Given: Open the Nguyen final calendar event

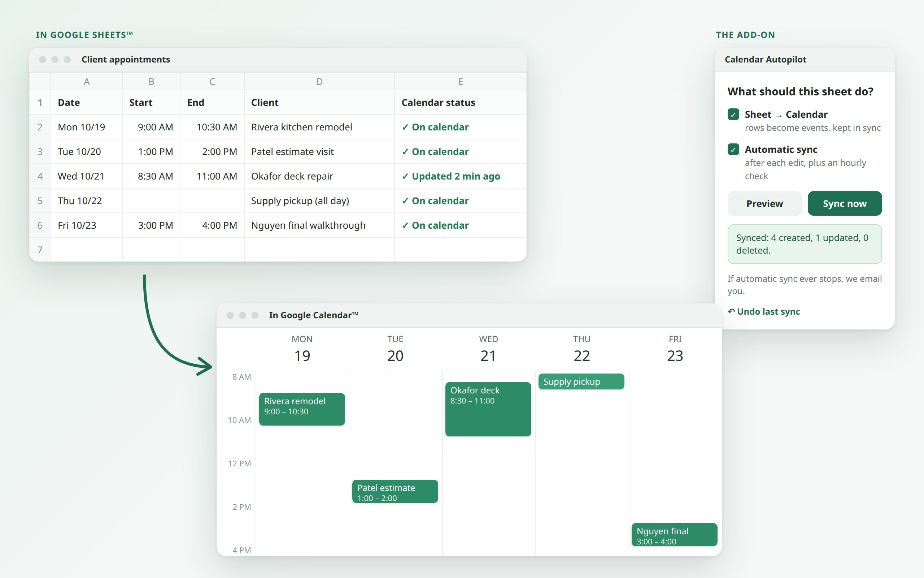Looking at the screenshot, I should pyautogui.click(x=675, y=534).
